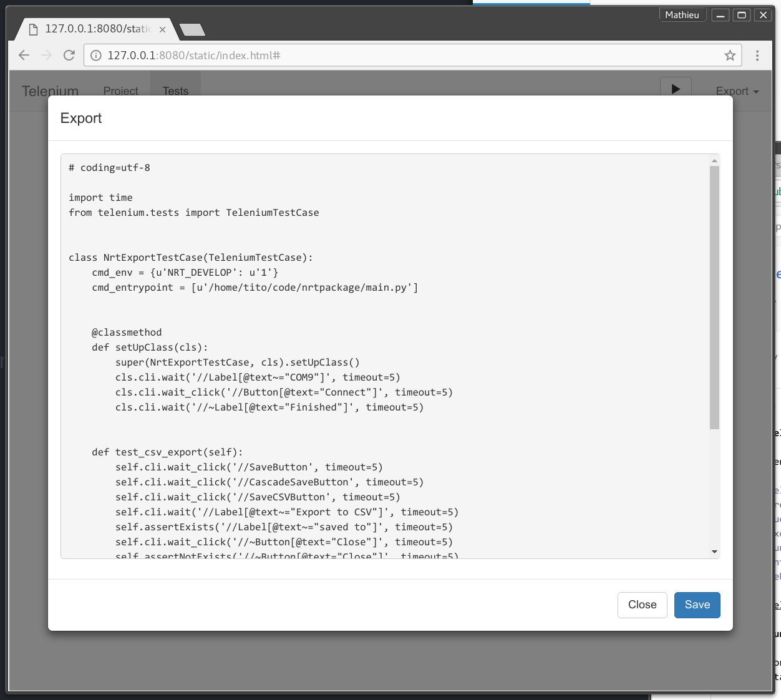Close the Export dialog

click(x=642, y=605)
